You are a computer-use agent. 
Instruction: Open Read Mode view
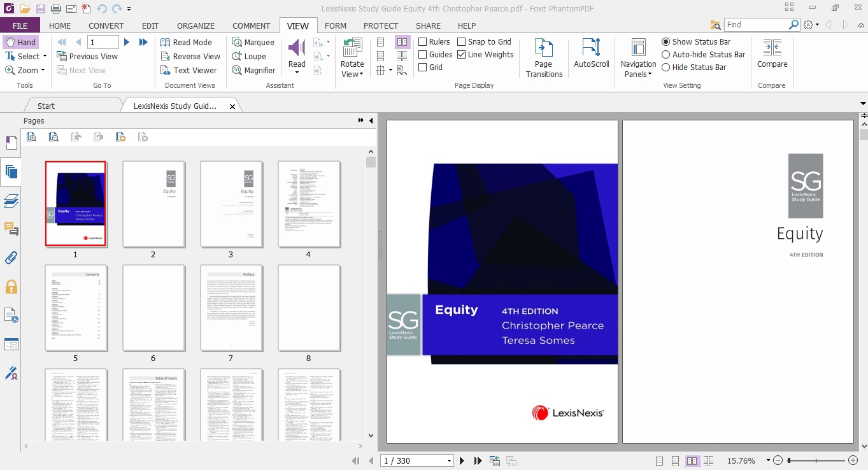point(186,42)
